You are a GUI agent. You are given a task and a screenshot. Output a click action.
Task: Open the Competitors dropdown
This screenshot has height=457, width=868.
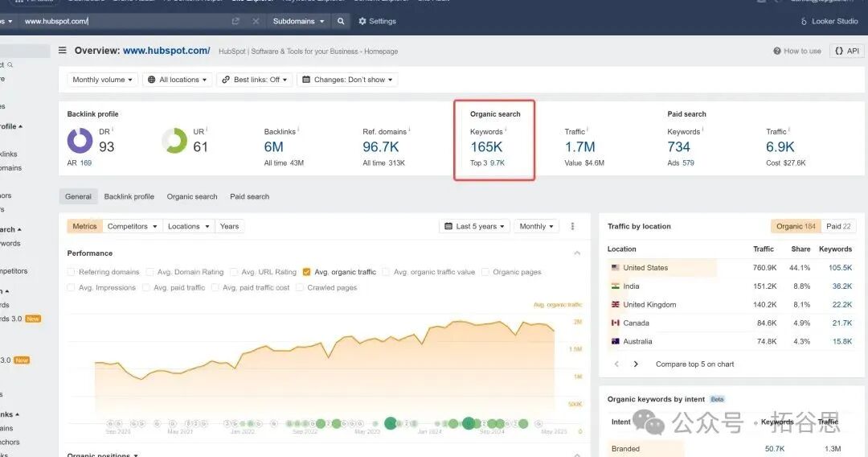pos(133,226)
